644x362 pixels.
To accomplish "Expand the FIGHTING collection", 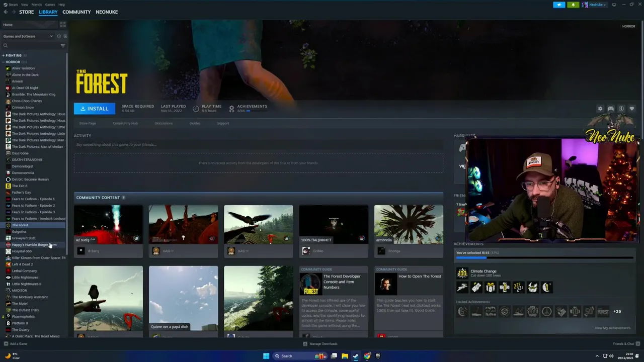I will (x=3, y=55).
